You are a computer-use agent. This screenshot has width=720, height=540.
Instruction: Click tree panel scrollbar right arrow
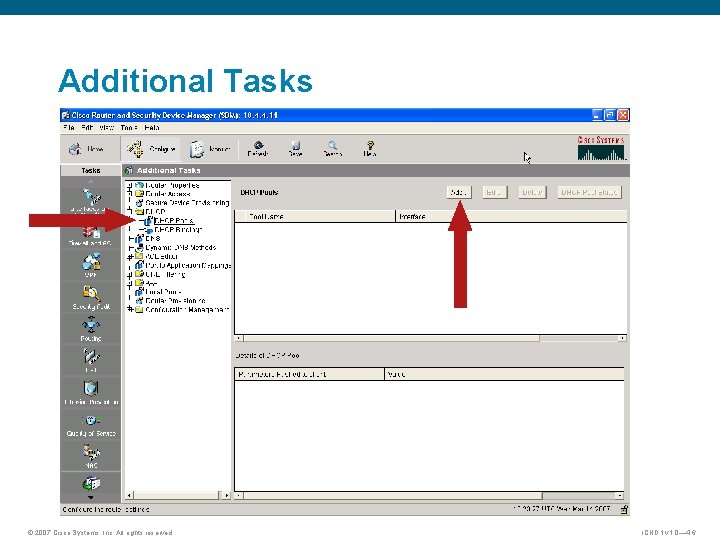tap(226, 495)
